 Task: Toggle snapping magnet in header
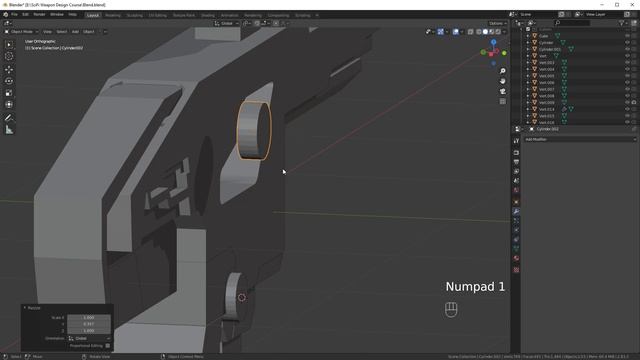[x=257, y=23]
